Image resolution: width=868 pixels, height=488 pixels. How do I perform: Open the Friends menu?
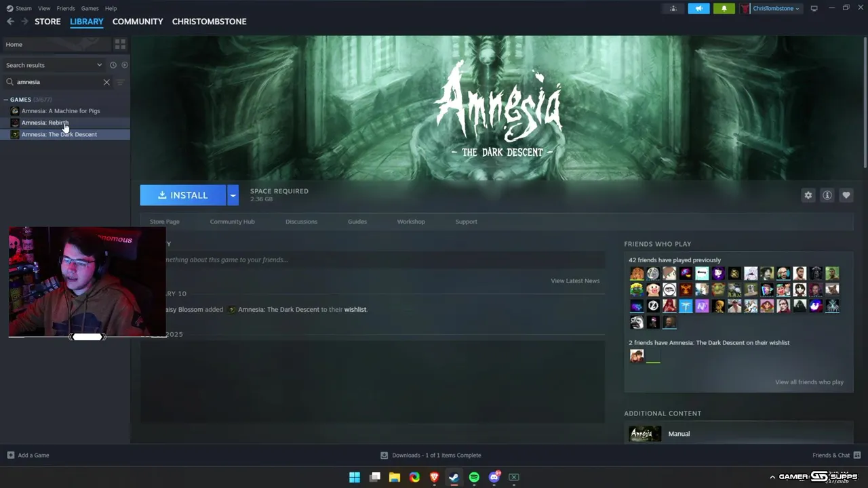pyautogui.click(x=66, y=8)
